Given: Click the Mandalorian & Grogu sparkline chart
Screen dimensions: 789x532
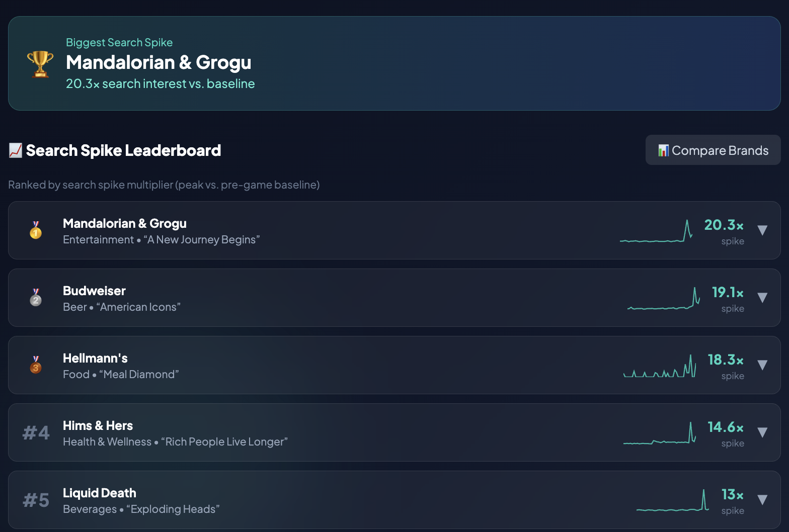Looking at the screenshot, I should [656, 231].
